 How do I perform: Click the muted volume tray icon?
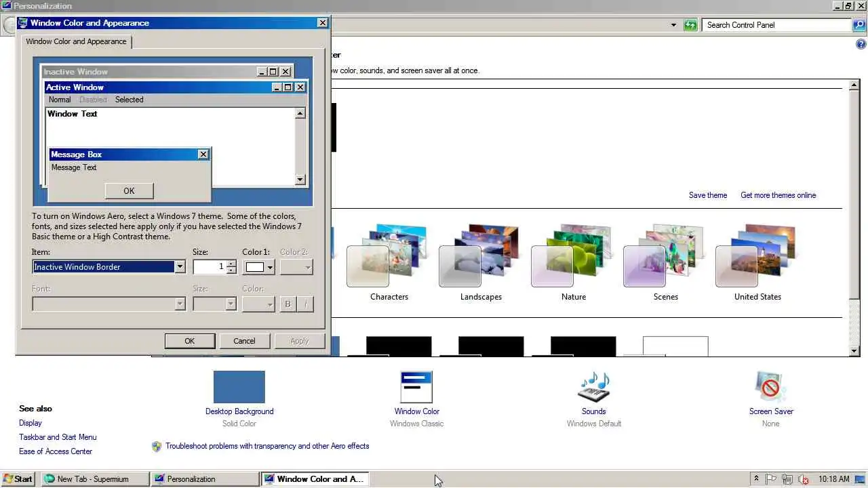[804, 479]
